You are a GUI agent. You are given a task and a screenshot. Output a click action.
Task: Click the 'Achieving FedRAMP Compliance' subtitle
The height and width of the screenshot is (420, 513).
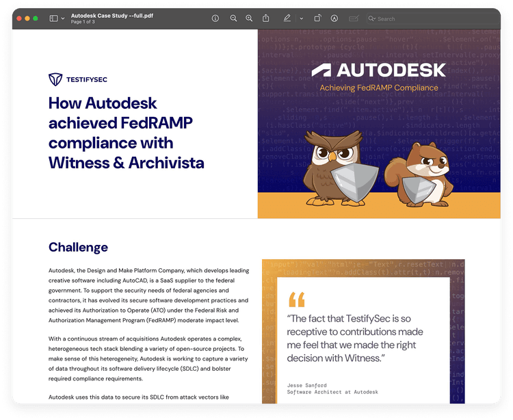pyautogui.click(x=379, y=88)
